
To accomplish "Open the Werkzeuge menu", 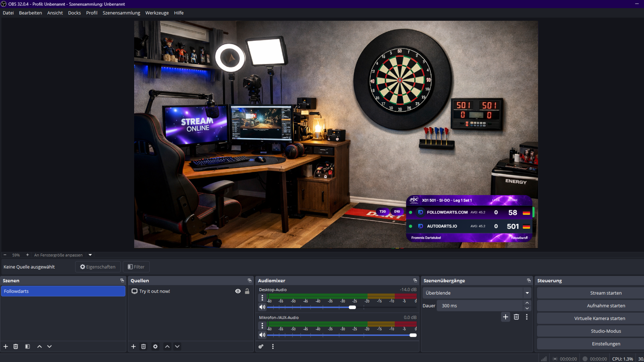I will (157, 13).
